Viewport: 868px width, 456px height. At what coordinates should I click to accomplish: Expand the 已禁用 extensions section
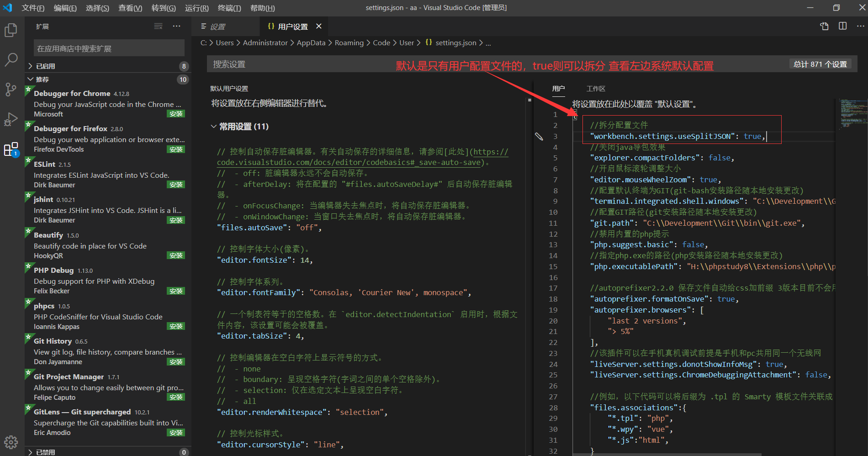pos(108,452)
